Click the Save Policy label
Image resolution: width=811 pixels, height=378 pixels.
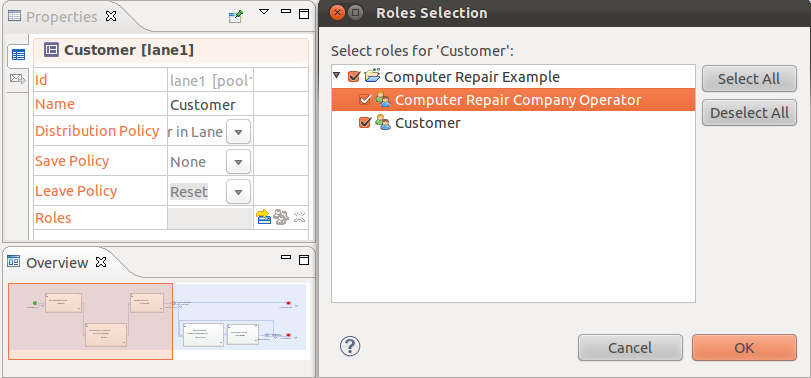[x=72, y=161]
